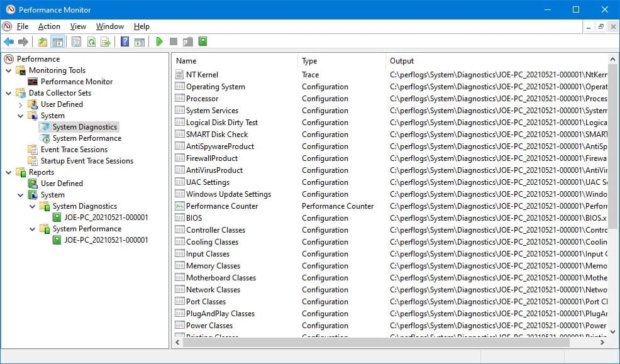The width and height of the screenshot is (620, 364).
Task: Toggle the Show/Hide Console Tree toolbar icon
Action: tap(58, 41)
